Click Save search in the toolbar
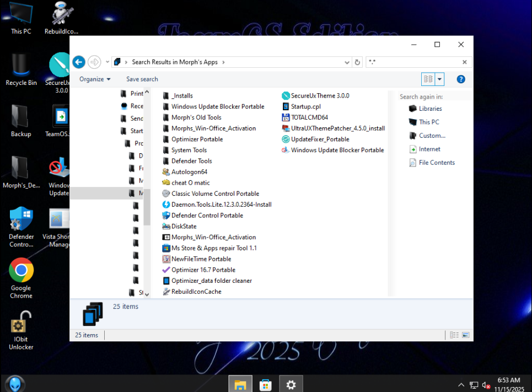Image resolution: width=532 pixels, height=392 pixels. [x=142, y=79]
